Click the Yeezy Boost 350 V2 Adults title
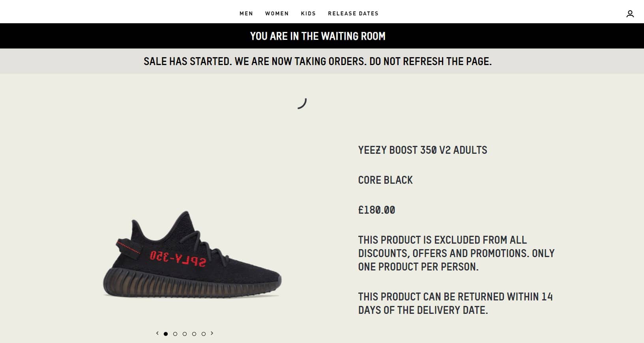This screenshot has width=644, height=343. 423,150
